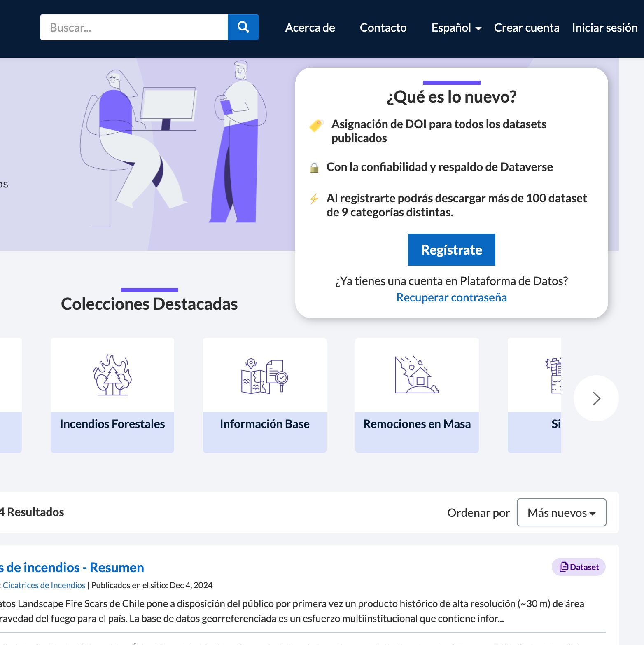Open the Más nuevos sort dropdown

click(562, 512)
